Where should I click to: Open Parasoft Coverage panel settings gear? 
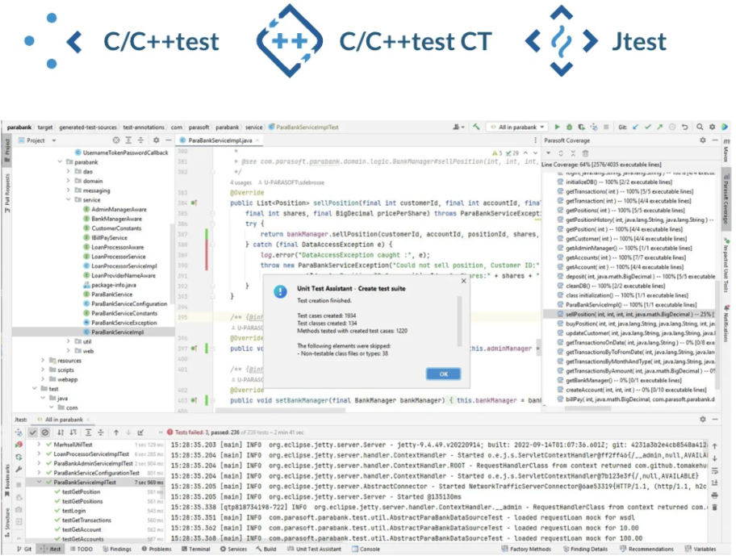pos(703,140)
